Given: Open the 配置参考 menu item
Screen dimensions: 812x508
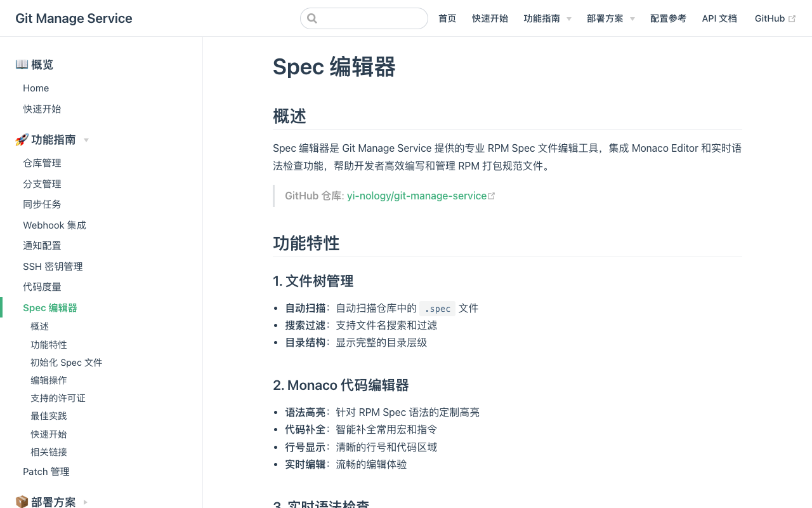Looking at the screenshot, I should tap(668, 18).
